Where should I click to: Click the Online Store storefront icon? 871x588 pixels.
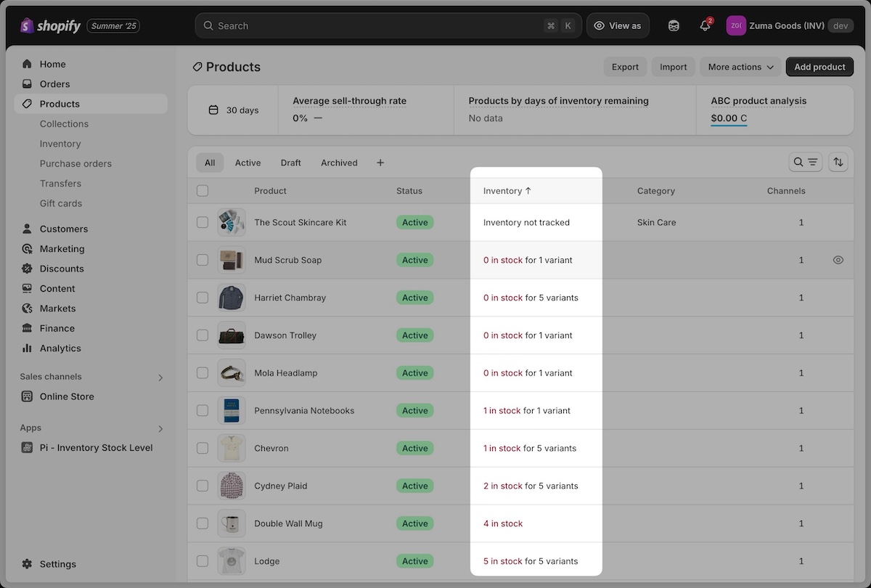(27, 396)
